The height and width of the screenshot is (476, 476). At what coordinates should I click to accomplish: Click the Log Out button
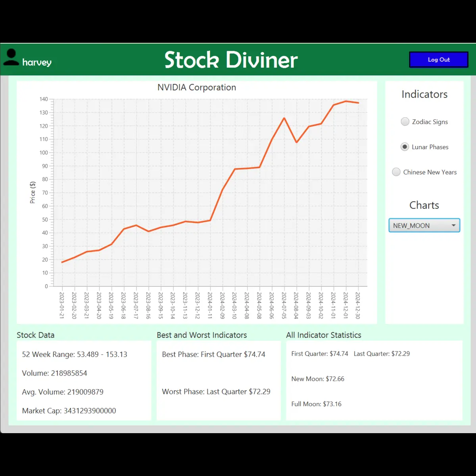438,59
